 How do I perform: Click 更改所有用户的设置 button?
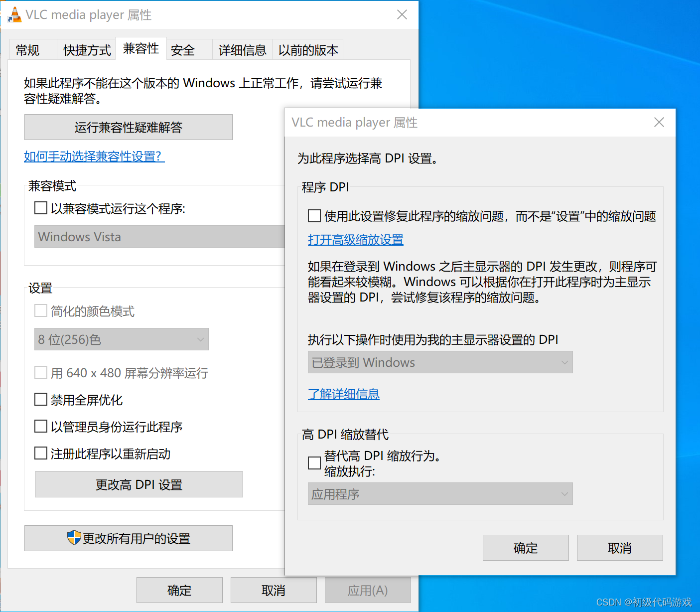pyautogui.click(x=129, y=538)
